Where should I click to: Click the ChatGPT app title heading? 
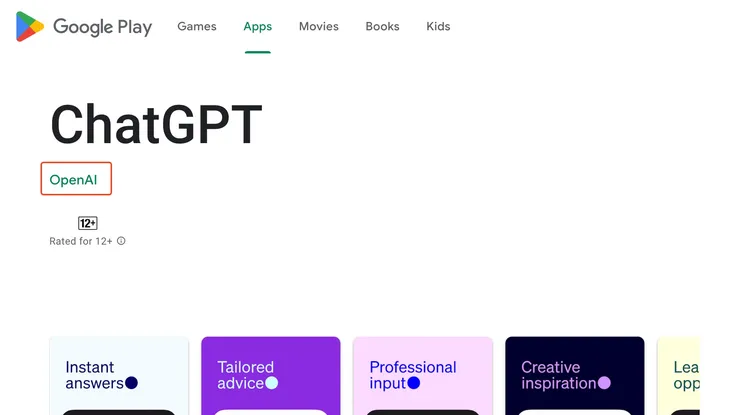156,125
